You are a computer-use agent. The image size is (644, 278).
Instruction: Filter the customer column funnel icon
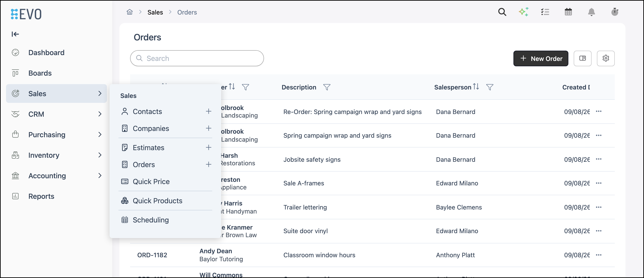point(245,87)
